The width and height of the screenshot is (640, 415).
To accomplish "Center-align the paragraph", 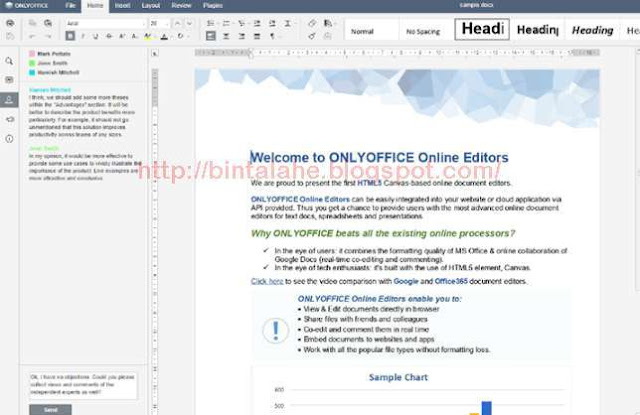I will coord(226,36).
